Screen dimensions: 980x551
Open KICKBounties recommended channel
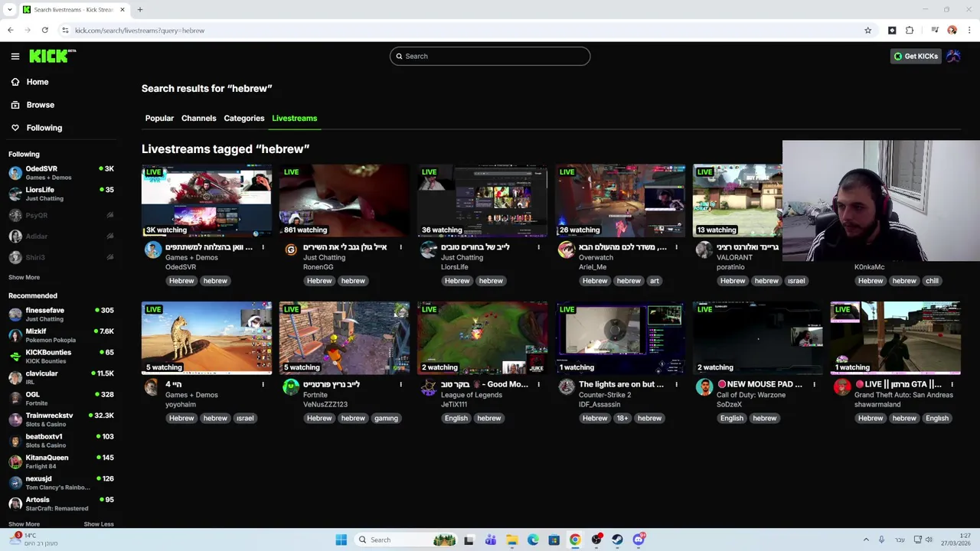[x=61, y=356]
